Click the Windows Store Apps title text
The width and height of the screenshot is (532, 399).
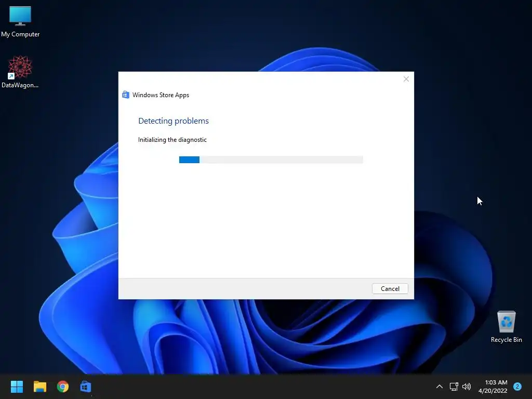click(x=161, y=95)
